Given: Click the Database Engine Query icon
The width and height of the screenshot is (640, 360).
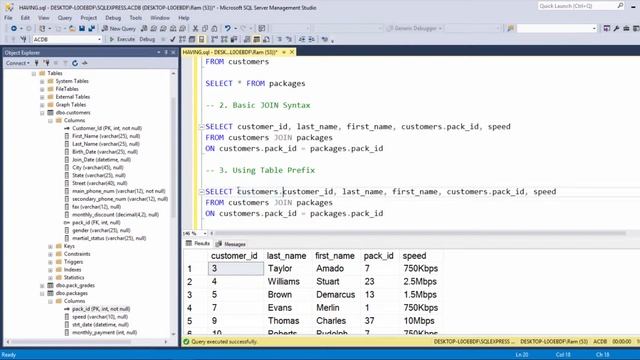Looking at the screenshot, I should 144,28.
